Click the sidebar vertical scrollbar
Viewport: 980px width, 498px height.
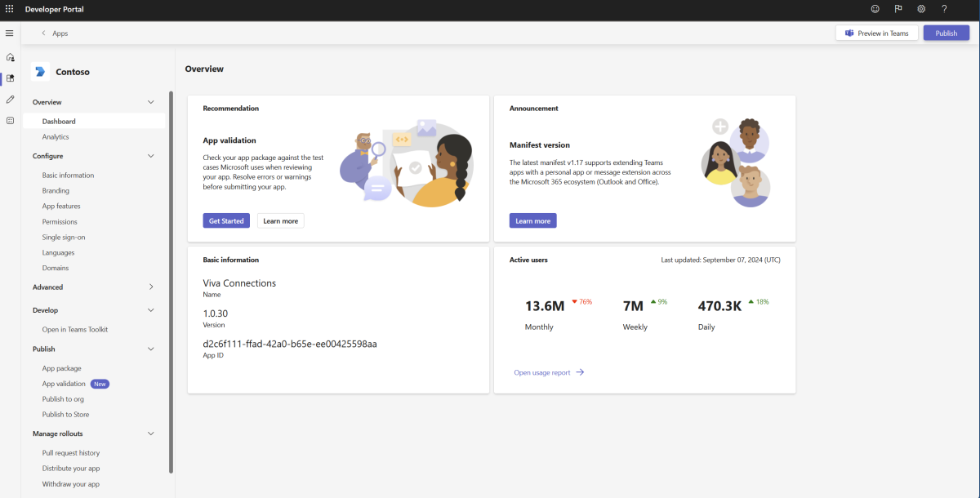pyautogui.click(x=171, y=282)
